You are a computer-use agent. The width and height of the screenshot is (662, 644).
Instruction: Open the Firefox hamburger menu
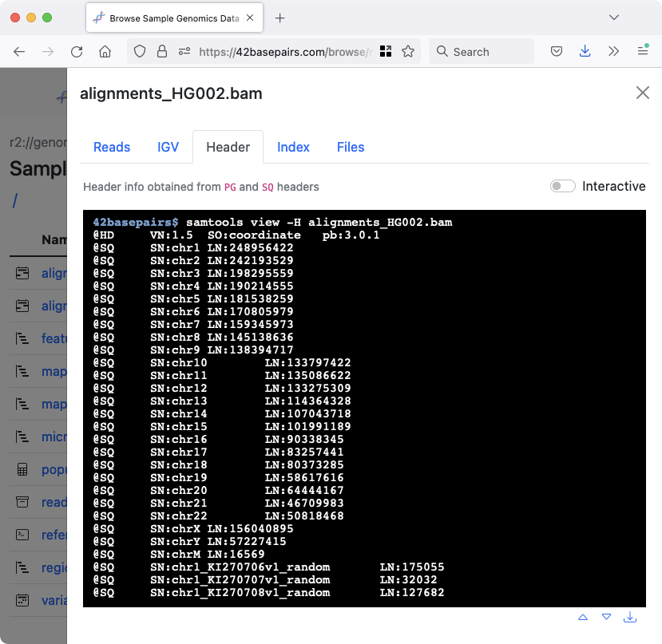click(x=641, y=50)
